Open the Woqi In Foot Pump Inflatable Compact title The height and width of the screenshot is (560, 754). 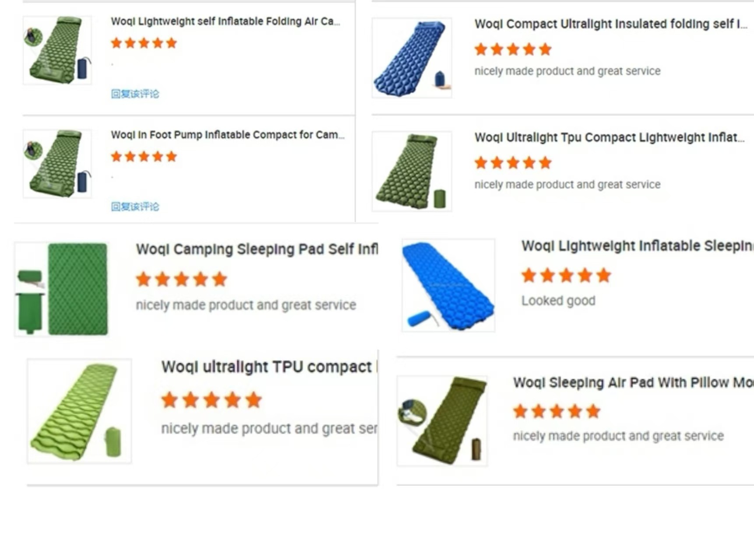point(228,135)
